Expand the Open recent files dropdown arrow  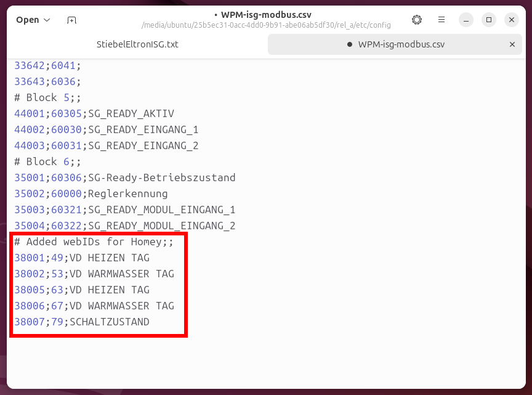pyautogui.click(x=46, y=20)
